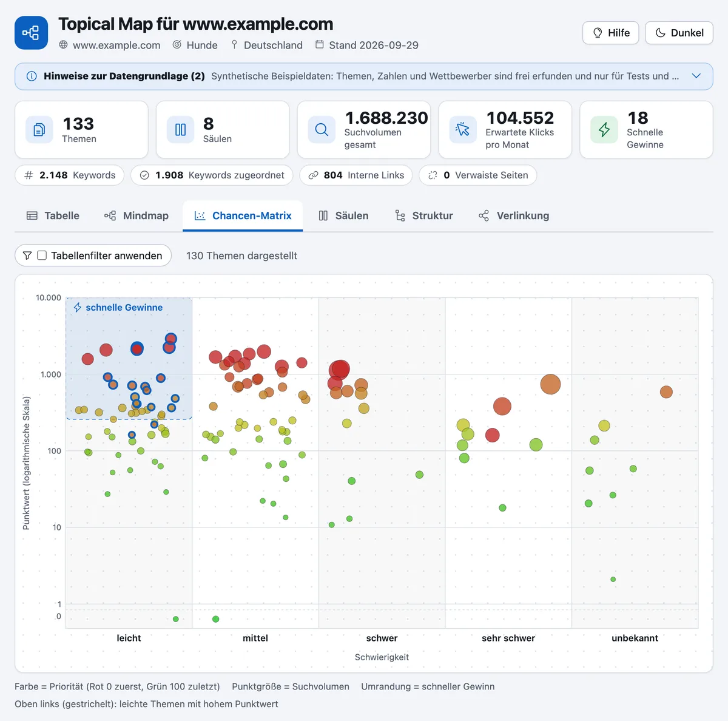
Task: Click the location pin icon beside Deutschland
Action: click(234, 45)
